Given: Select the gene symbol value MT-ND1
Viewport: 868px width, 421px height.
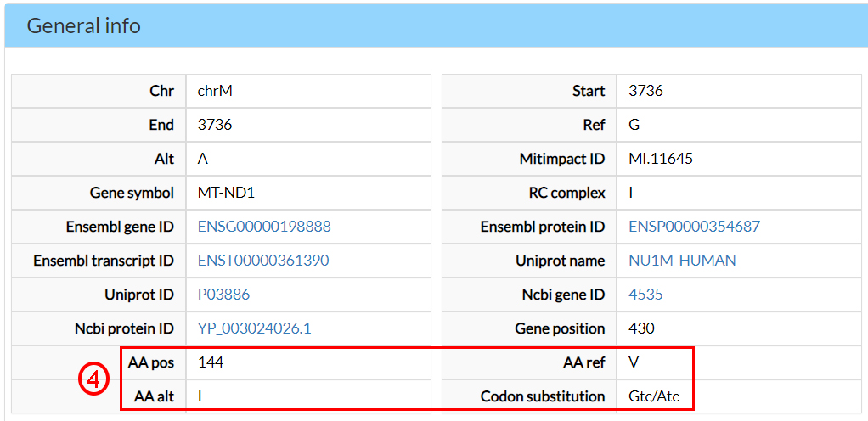Looking at the screenshot, I should tap(226, 193).
